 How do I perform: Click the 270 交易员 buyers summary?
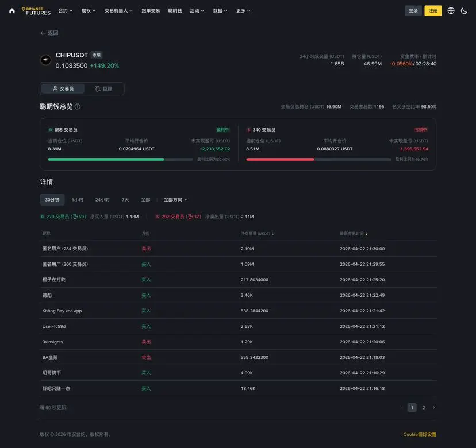point(63,217)
